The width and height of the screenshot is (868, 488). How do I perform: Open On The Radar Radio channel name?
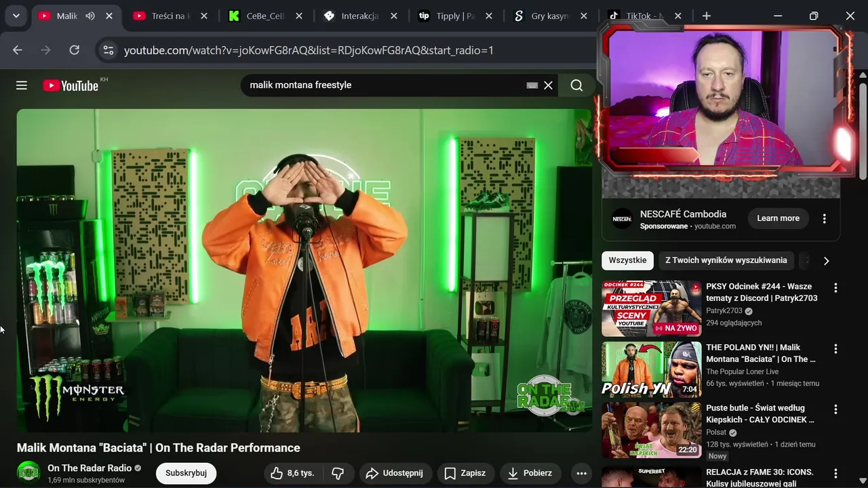tap(90, 468)
